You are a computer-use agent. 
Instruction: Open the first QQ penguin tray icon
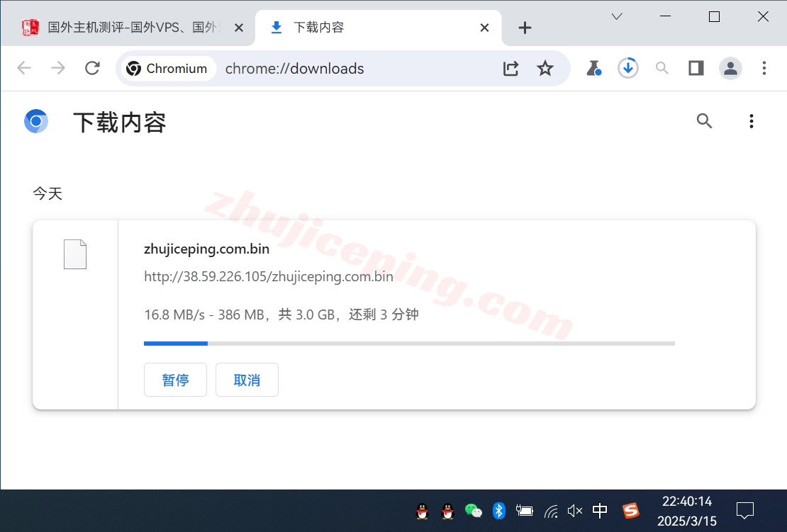click(x=423, y=511)
